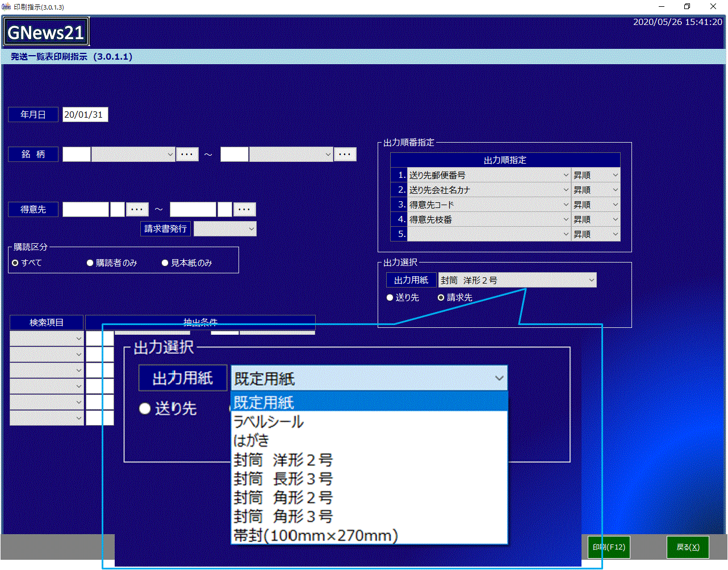Click the 年月日 date input field
The height and width of the screenshot is (570, 728).
point(85,114)
